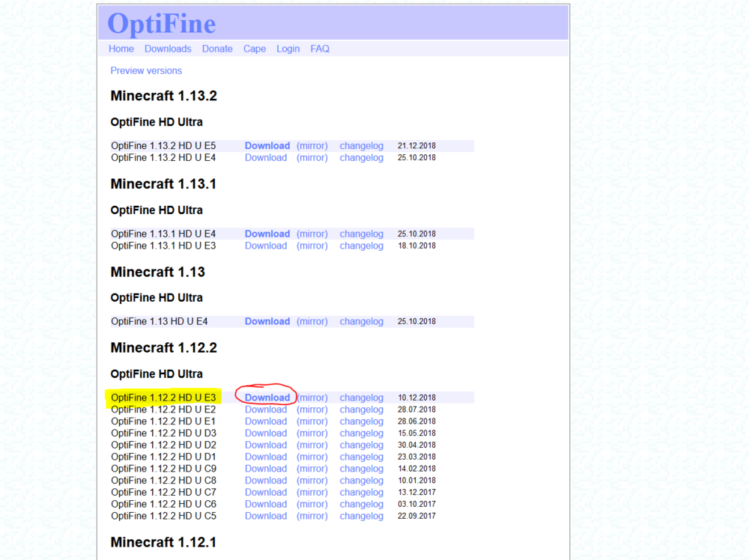
Task: Open mirror for OptiFine 1.12.2 HD U E2
Action: [312, 409]
